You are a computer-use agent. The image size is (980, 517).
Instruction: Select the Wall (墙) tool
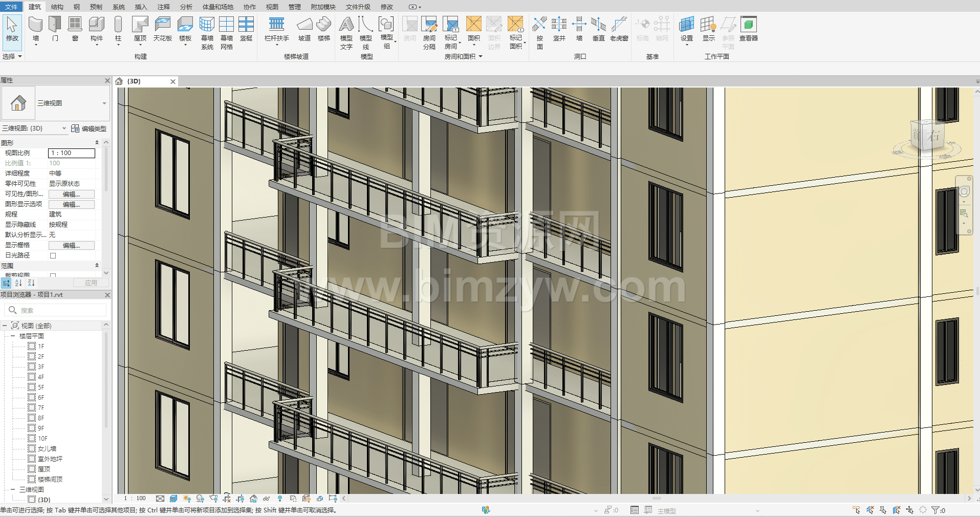(x=35, y=29)
